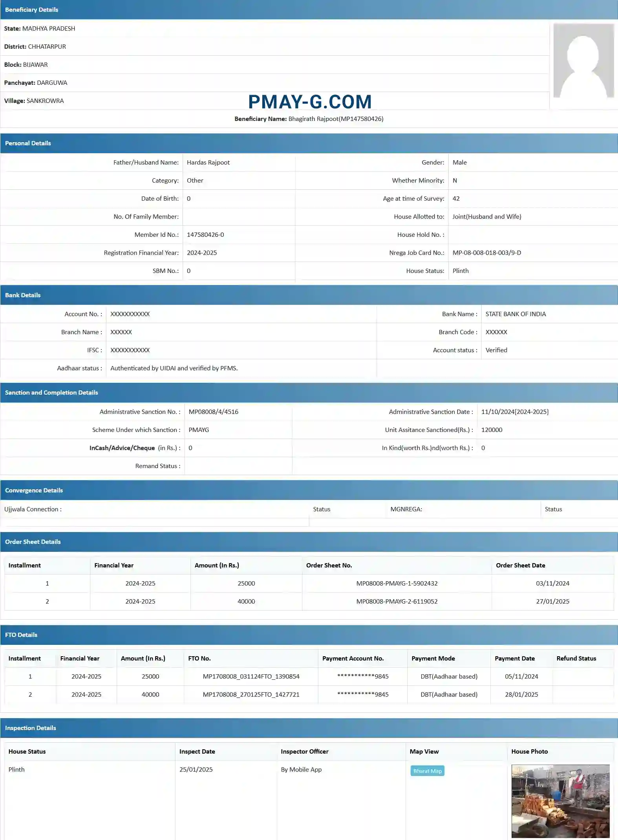Click the PMAY-G.COM watermark logo

pos(310,102)
